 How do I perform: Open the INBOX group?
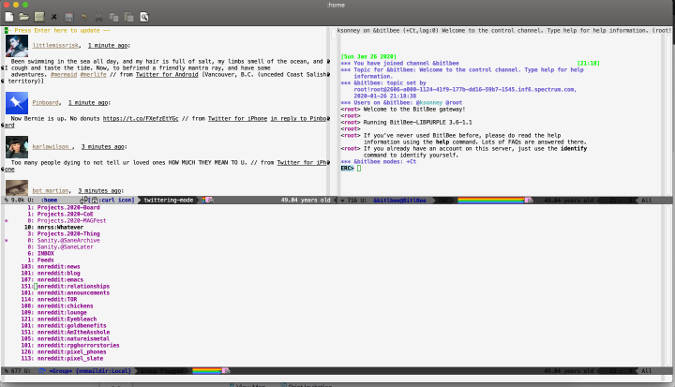click(x=46, y=254)
